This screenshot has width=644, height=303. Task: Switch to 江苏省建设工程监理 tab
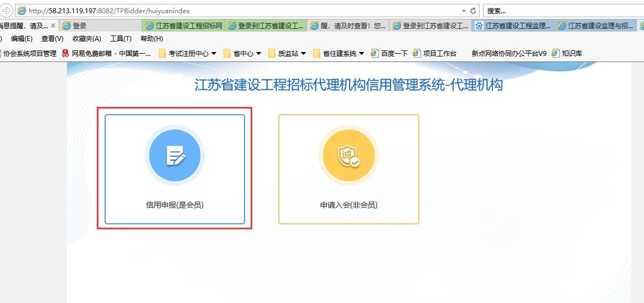point(513,26)
